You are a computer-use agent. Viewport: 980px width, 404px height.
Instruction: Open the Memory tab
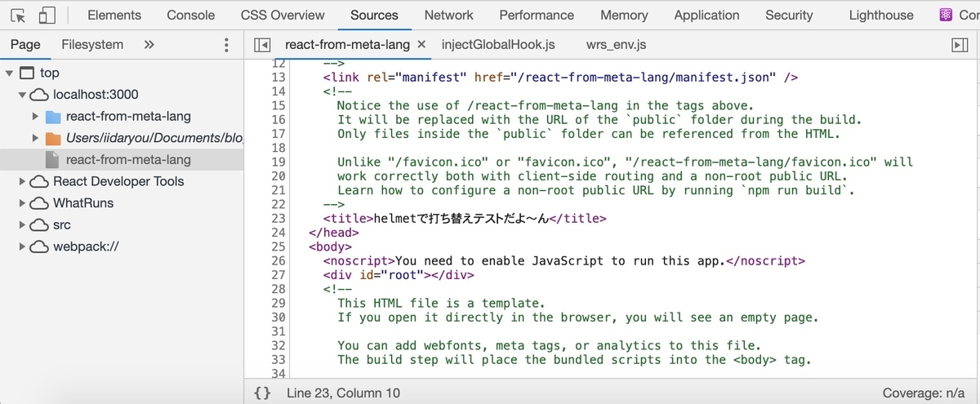624,15
